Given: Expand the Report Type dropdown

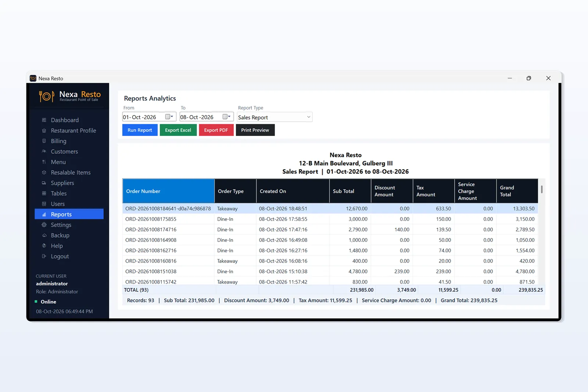Looking at the screenshot, I should tap(309, 117).
